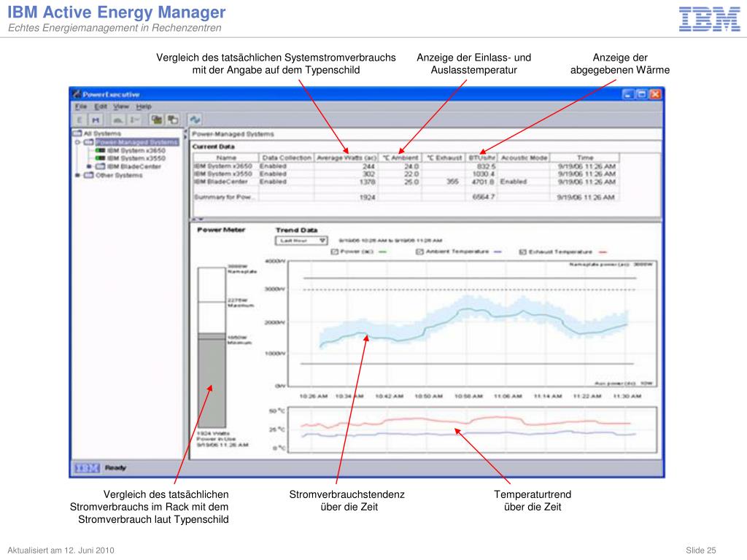
Task: Toggle the Power (ac) checkbox
Action: [x=334, y=252]
